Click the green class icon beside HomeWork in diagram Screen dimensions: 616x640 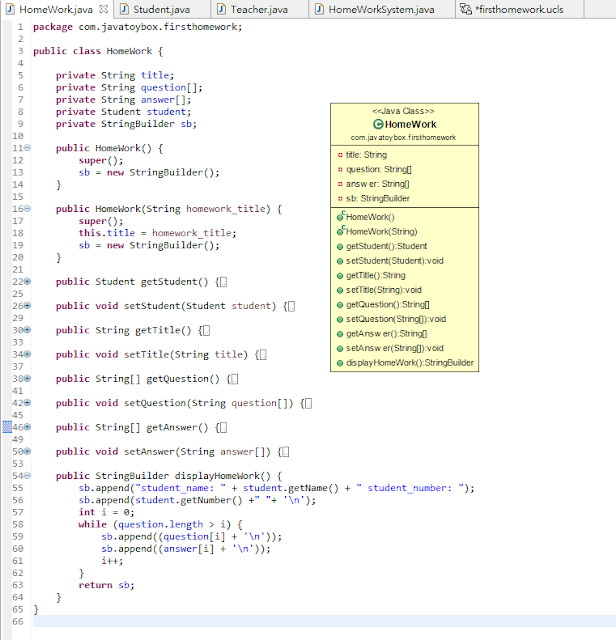[378, 124]
